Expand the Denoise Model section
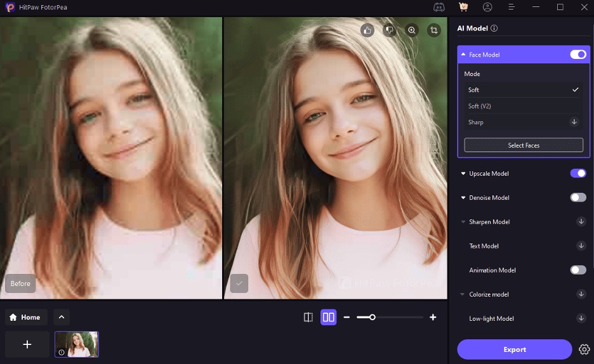Image resolution: width=594 pixels, height=364 pixels. coord(463,197)
